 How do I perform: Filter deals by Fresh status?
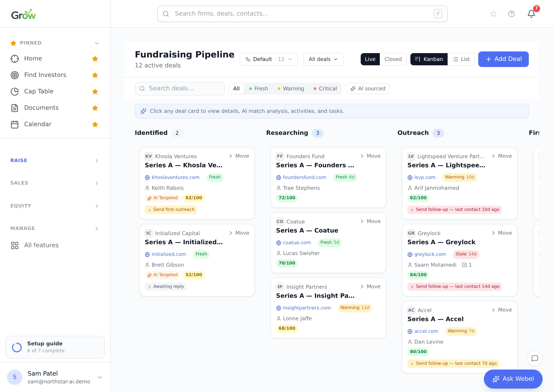[258, 89]
